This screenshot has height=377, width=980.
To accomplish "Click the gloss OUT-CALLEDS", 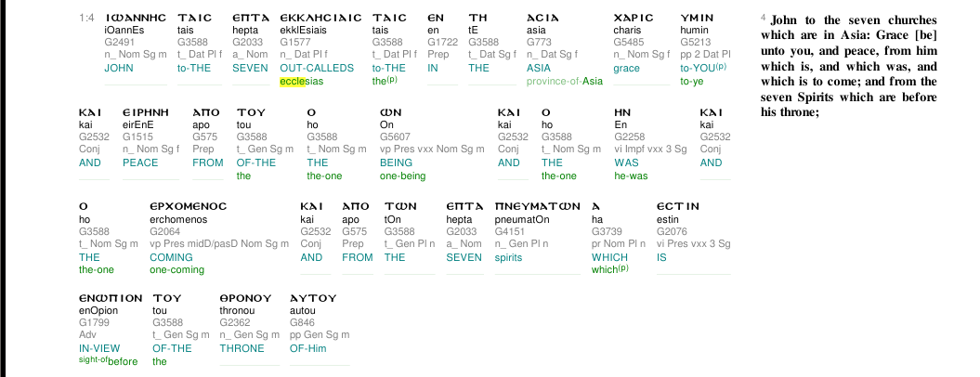I will 317,68.
